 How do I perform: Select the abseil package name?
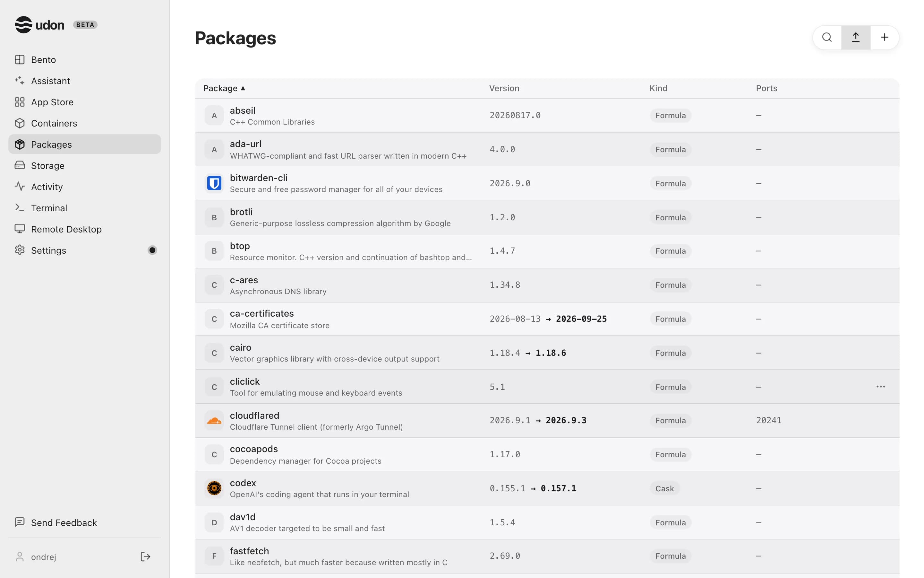243,110
